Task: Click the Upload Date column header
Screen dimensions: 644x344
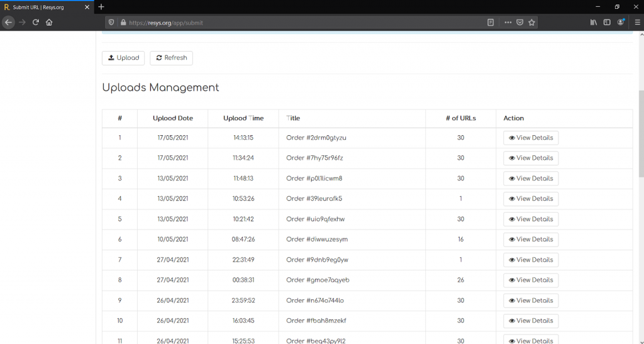Action: click(x=173, y=118)
